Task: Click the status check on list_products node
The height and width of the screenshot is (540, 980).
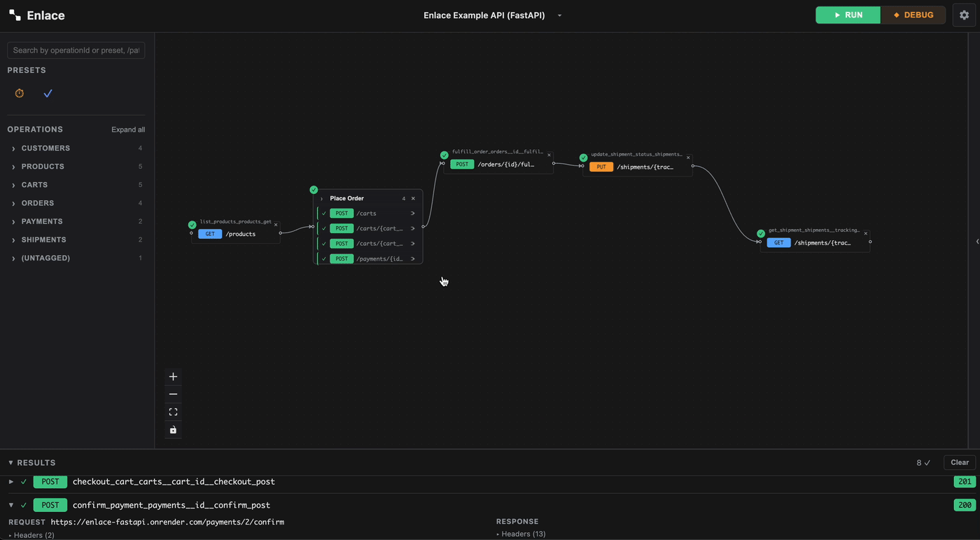Action: coord(192,225)
